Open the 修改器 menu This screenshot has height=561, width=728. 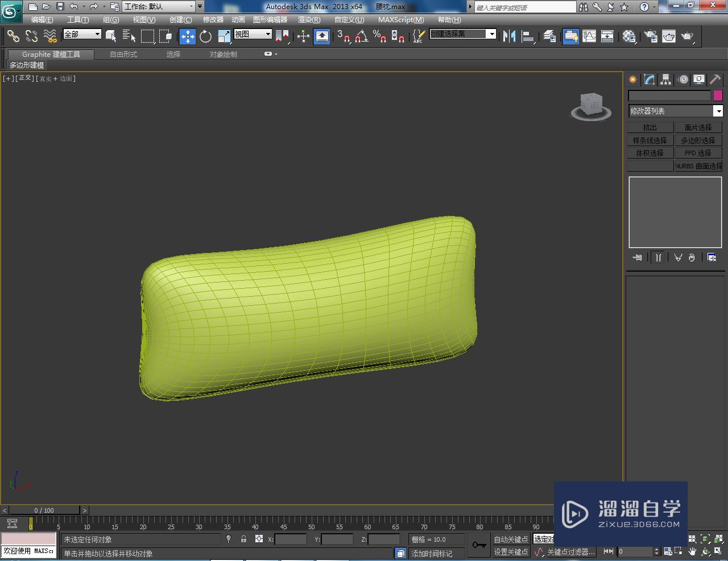coord(213,20)
